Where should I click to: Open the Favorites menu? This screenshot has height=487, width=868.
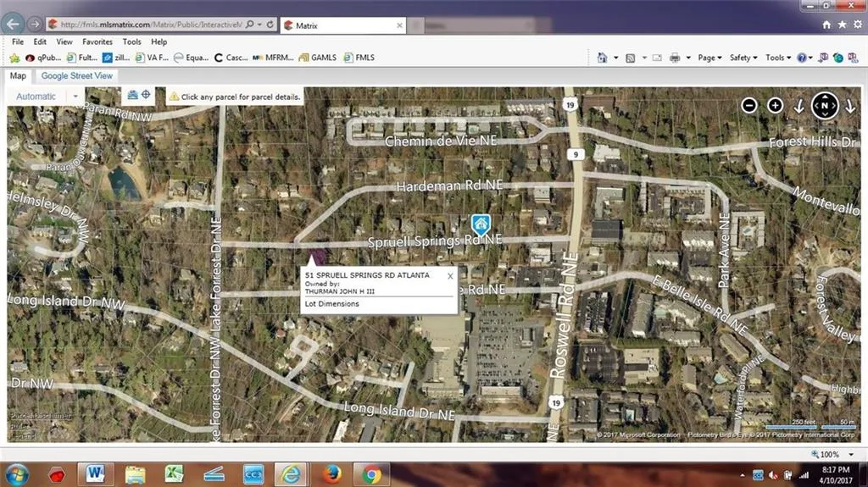tap(97, 42)
